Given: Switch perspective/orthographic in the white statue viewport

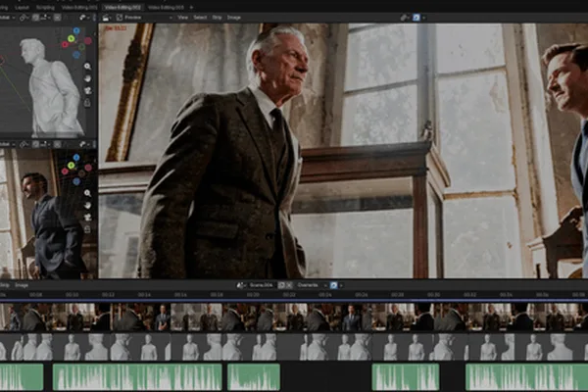Looking at the screenshot, I should (87, 102).
